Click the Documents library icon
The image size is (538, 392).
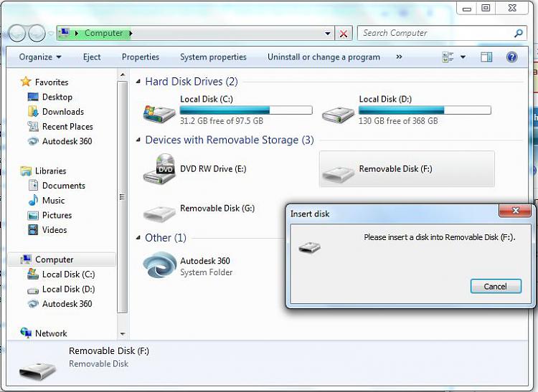(x=33, y=186)
